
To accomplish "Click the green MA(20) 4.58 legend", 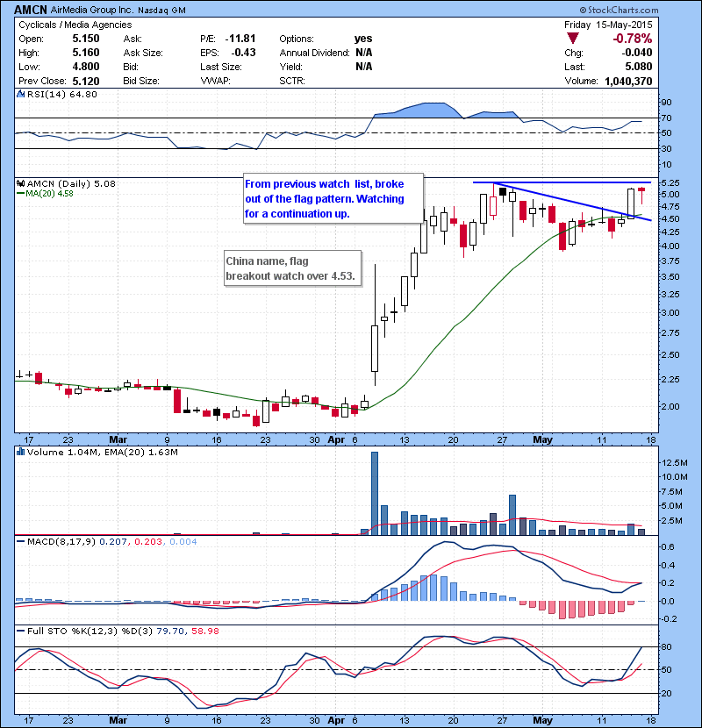I will pos(45,193).
